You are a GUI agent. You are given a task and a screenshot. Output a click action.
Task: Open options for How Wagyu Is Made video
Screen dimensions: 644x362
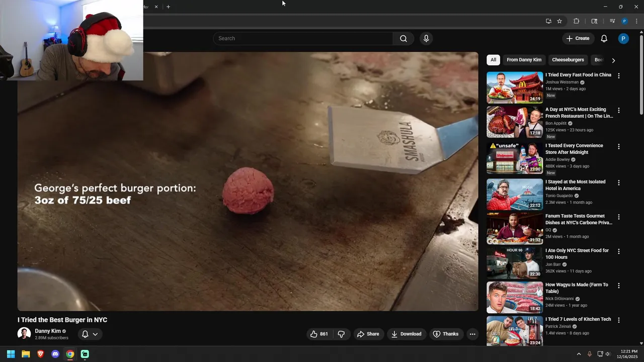pyautogui.click(x=619, y=286)
